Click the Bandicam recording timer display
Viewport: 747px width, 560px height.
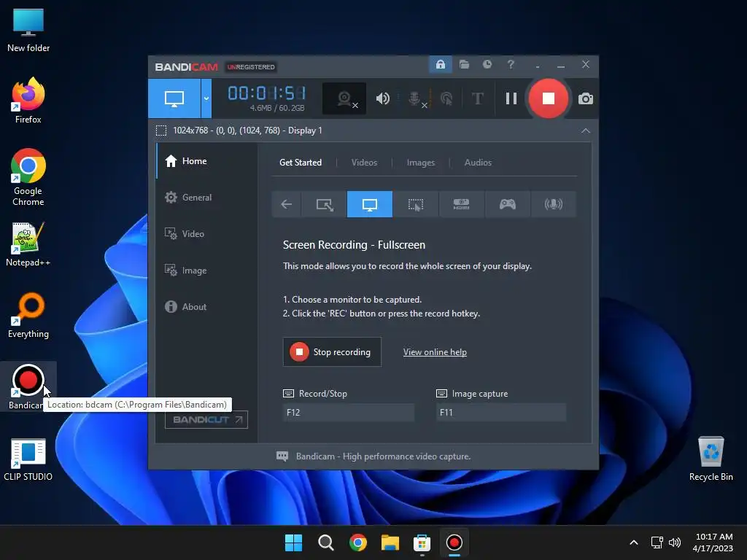[267, 93]
